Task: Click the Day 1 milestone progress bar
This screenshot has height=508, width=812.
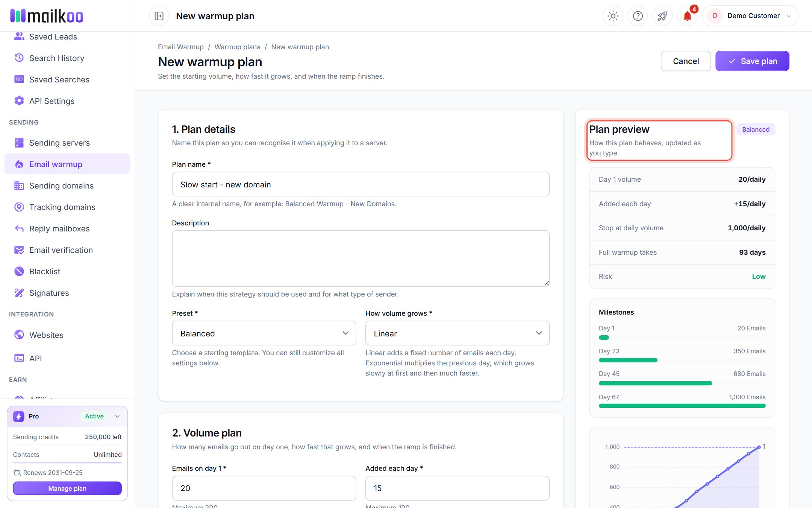Action: [x=682, y=338]
